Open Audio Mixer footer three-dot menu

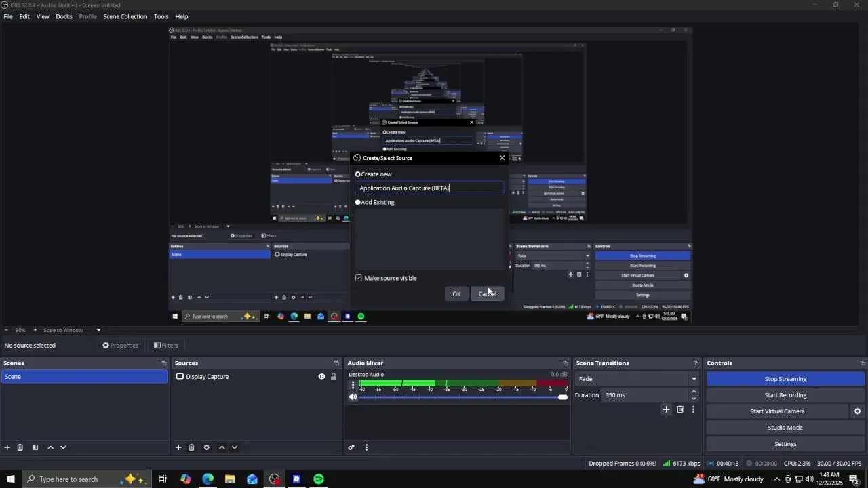366,447
